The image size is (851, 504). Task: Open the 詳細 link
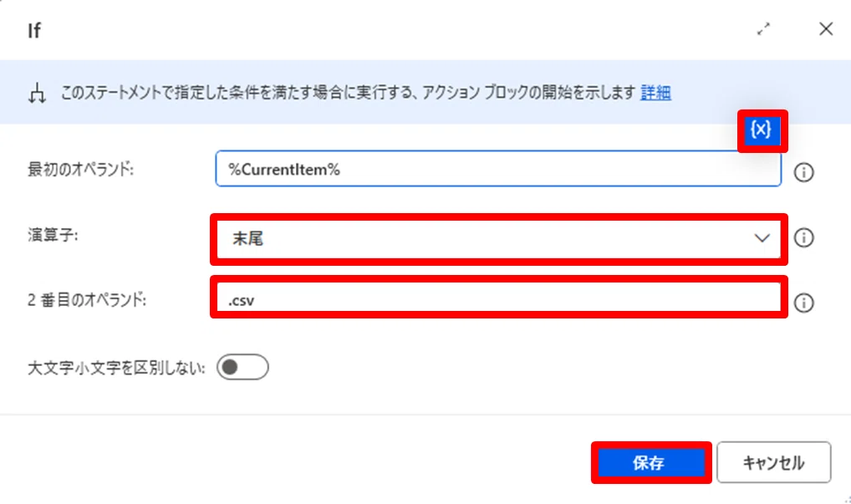point(655,93)
